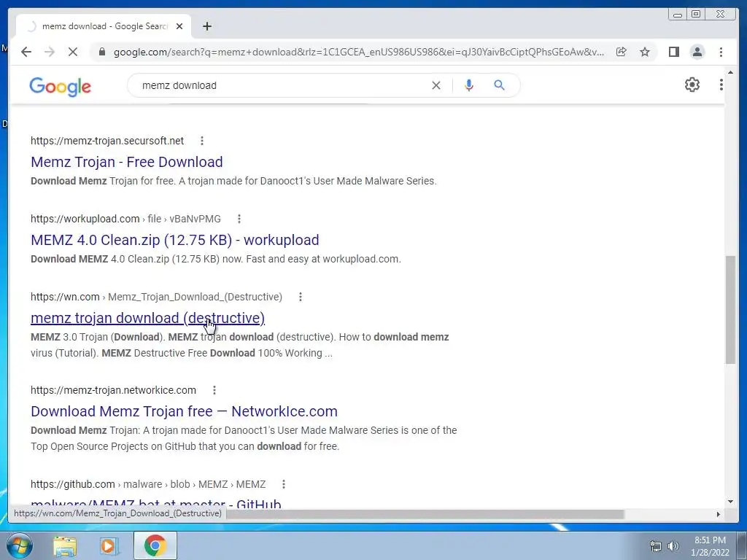Open Google quick settings gear
The height and width of the screenshot is (560, 747).
tap(692, 85)
